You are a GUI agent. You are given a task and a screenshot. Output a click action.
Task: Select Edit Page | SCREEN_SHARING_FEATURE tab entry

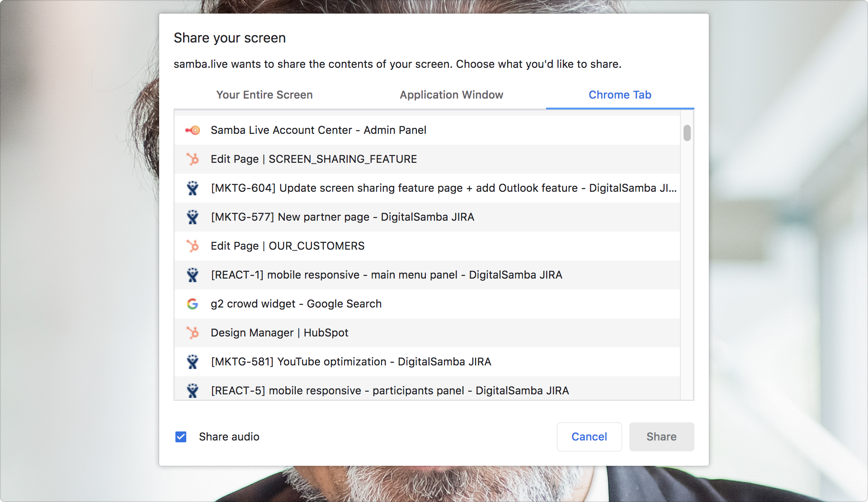[427, 159]
